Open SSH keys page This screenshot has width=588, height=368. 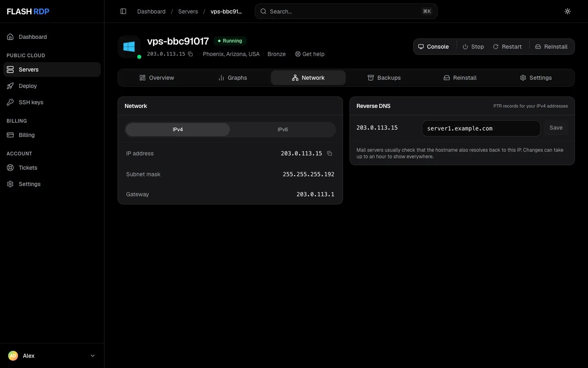(x=52, y=102)
